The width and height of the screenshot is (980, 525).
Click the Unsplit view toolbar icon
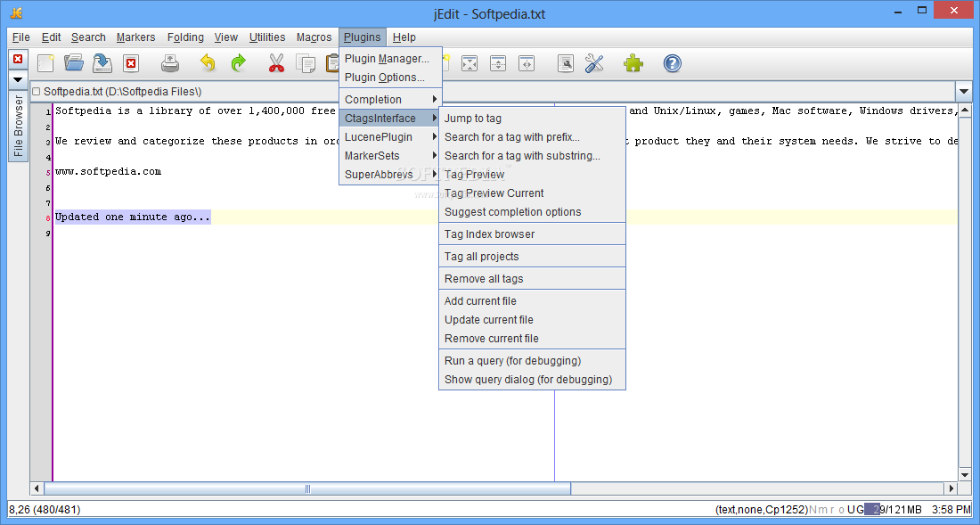click(x=470, y=63)
